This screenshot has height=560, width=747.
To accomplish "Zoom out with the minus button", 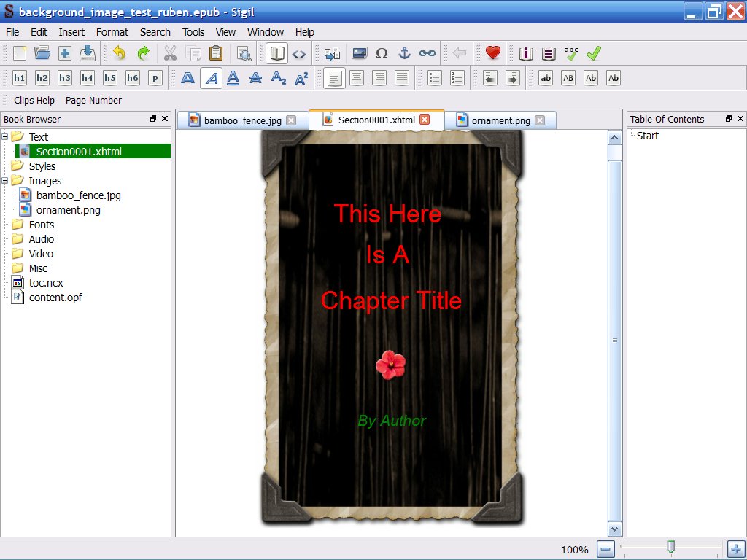I will pos(605,550).
